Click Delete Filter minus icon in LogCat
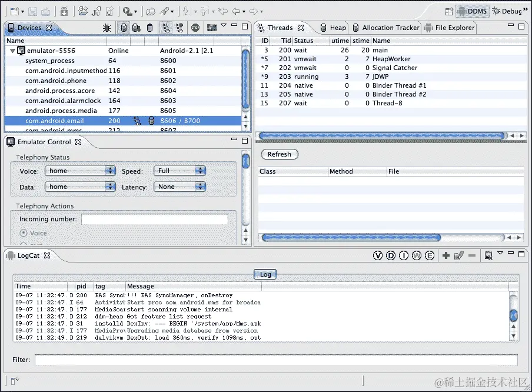The height and width of the screenshot is (392, 532). click(x=472, y=255)
